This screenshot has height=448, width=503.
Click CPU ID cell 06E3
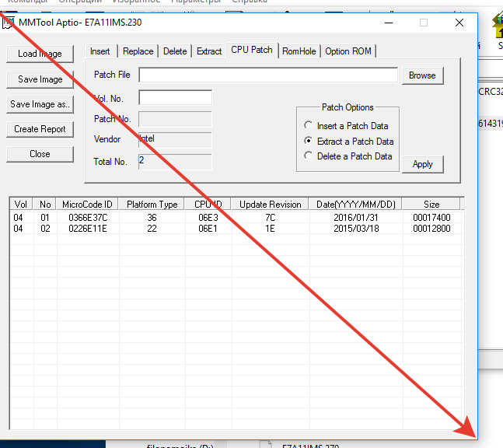(x=208, y=218)
